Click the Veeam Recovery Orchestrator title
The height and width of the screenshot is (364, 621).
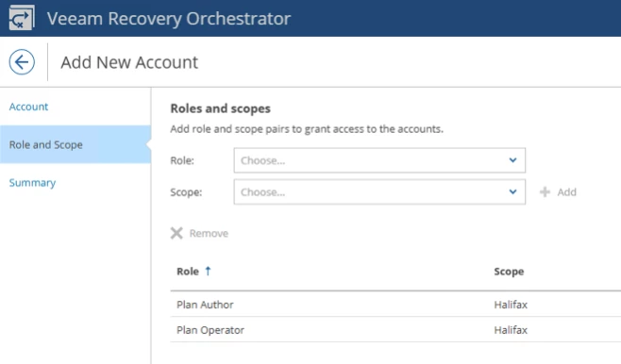[169, 18]
